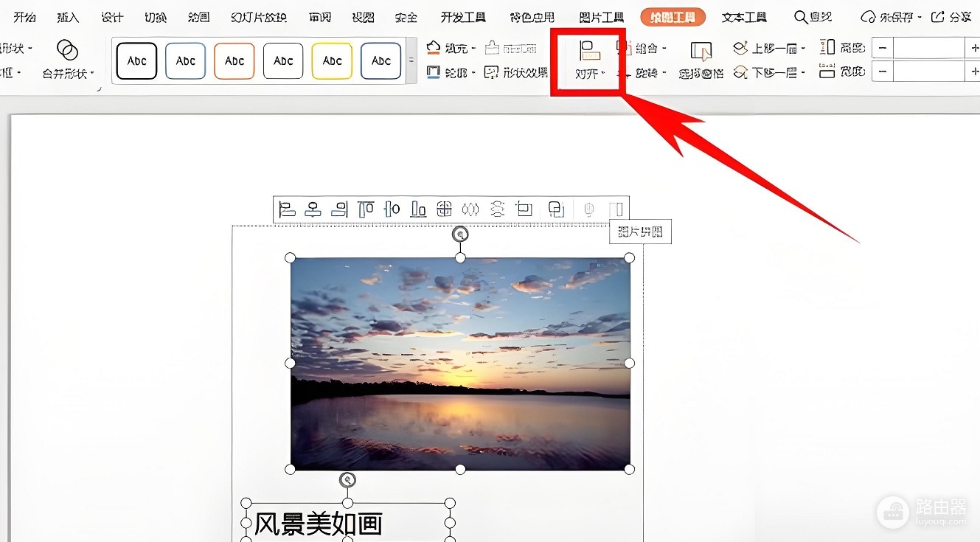Screen dimensions: 980x542
Task: Click the 选择窗格 button
Action: tap(701, 61)
